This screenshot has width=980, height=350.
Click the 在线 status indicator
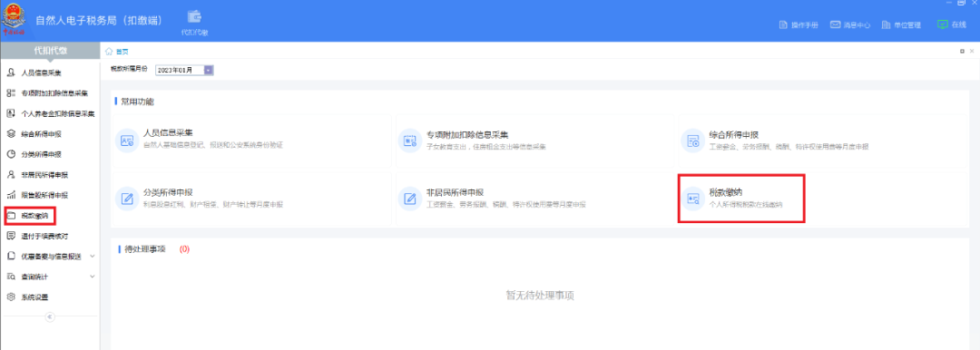(951, 24)
